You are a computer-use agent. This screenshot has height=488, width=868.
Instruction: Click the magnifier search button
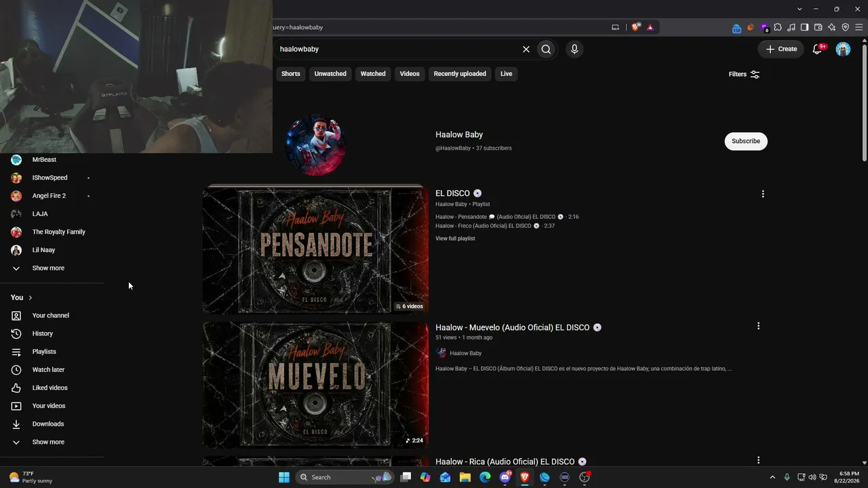tap(546, 49)
